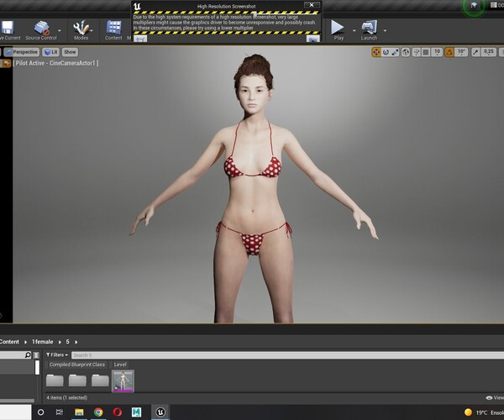The image size is (504, 420).
Task: Open File Explorer from taskbar
Action: coord(79,412)
